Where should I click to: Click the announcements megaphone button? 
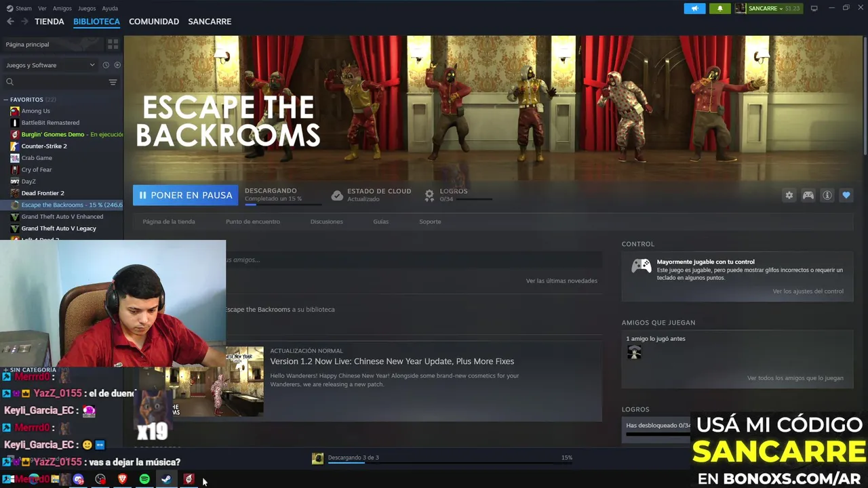694,8
